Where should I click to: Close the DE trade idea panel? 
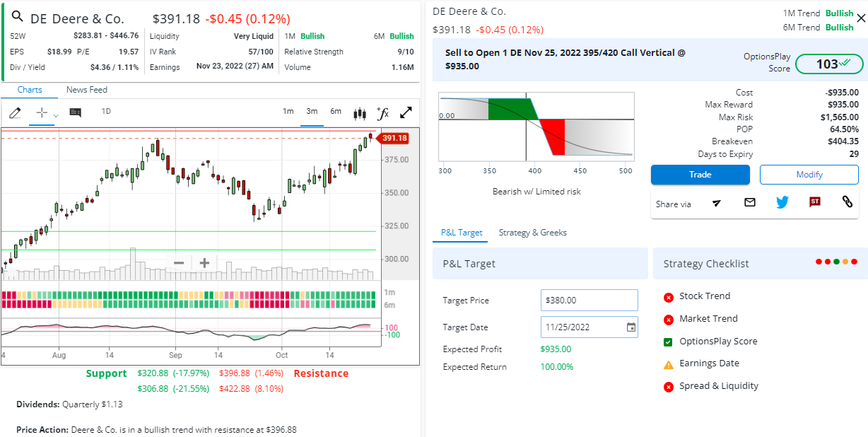pyautogui.click(x=860, y=19)
